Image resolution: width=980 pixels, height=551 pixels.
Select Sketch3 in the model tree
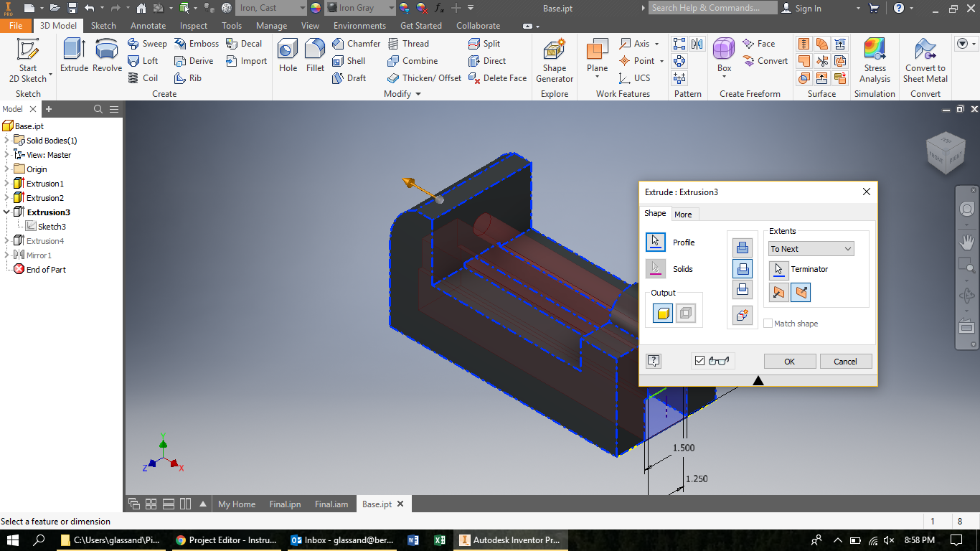click(x=52, y=227)
